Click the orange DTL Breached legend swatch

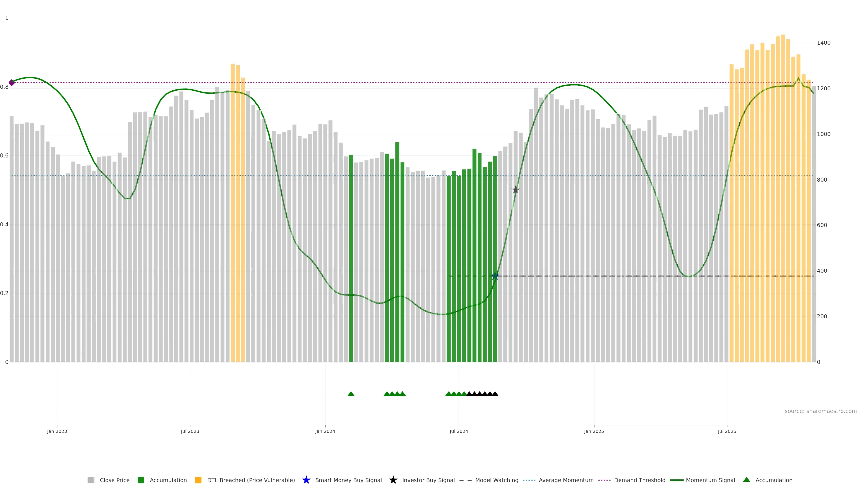click(198, 480)
